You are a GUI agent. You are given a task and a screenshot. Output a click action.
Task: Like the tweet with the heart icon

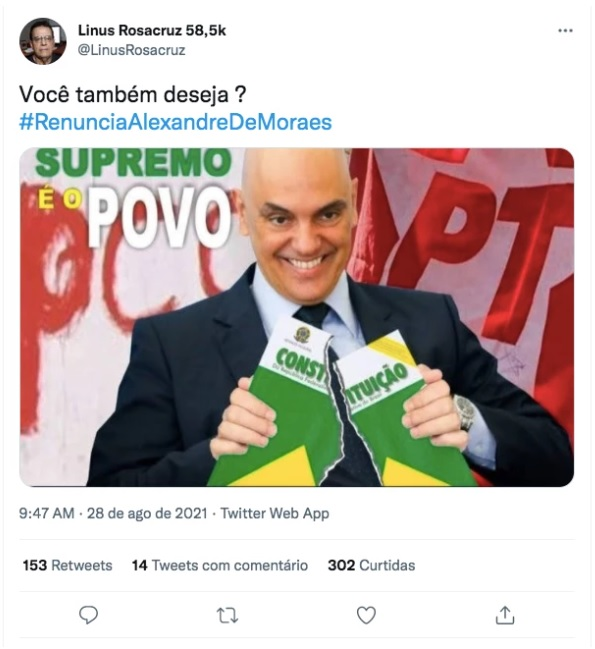click(366, 615)
